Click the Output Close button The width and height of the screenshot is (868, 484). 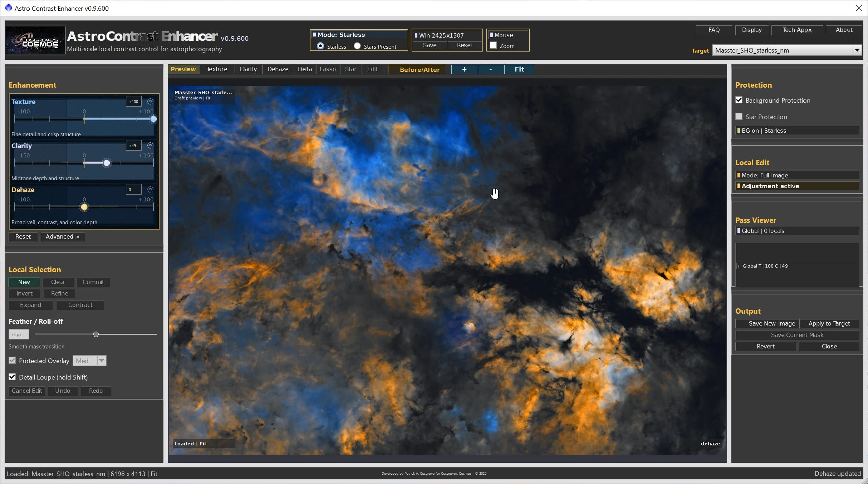829,347
